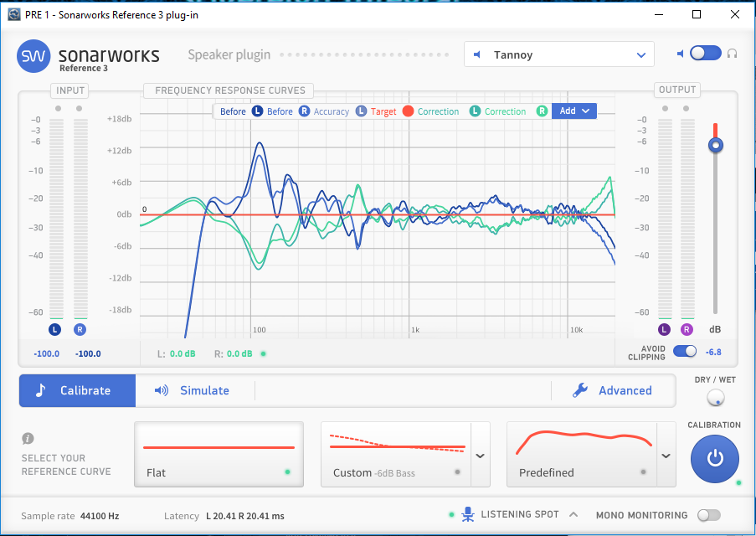Viewport: 756px width, 536px height.
Task: Click the INPUT meter heading
Action: point(70,90)
